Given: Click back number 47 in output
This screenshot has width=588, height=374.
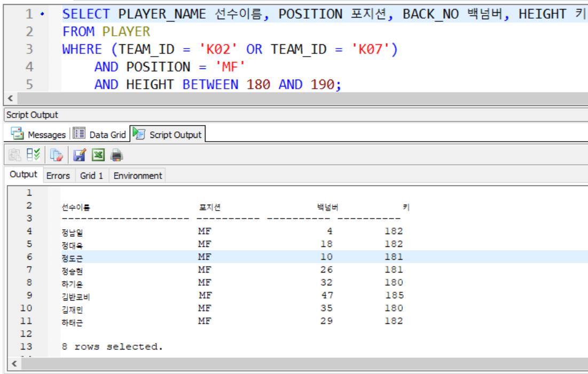Looking at the screenshot, I should point(327,295).
